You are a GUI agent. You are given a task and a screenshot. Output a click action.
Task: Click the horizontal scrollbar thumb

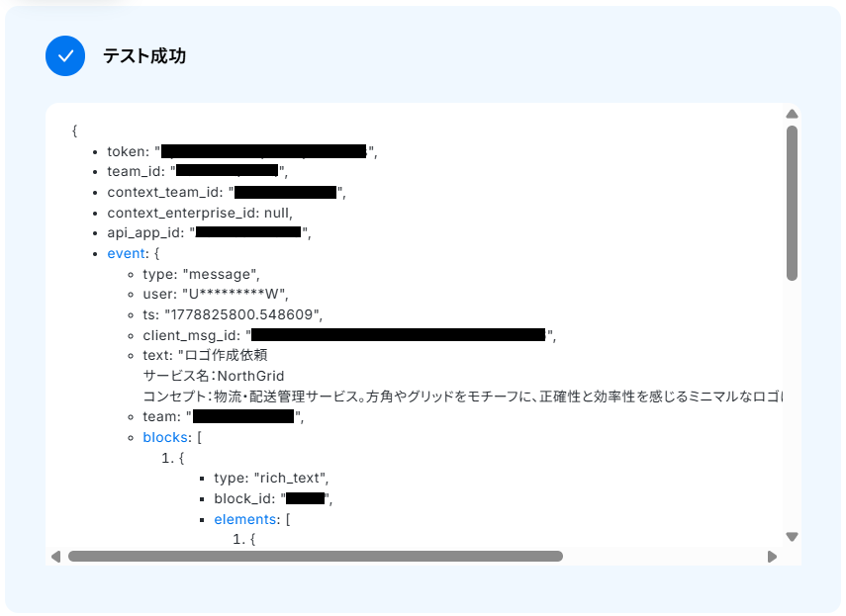pyautogui.click(x=316, y=556)
